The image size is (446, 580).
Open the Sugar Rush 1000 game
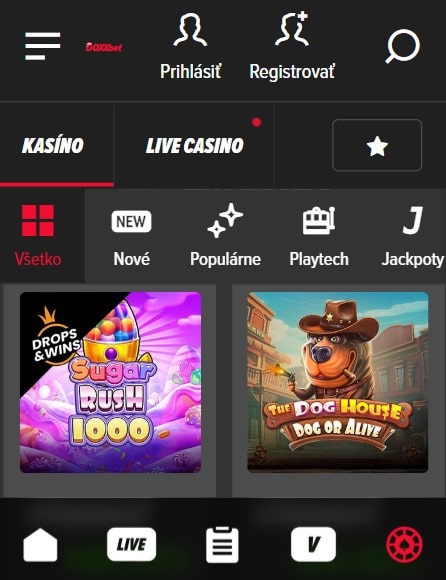pos(111,382)
